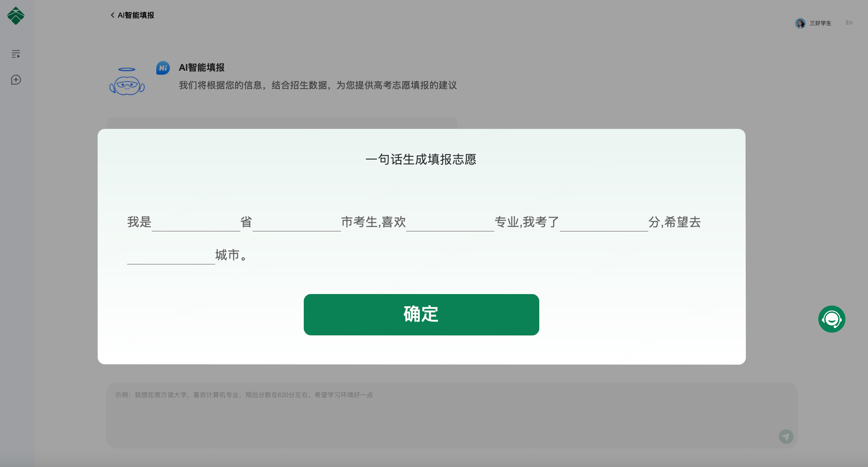Click the AI智能填报 breadcrumb title
Viewport: 868px width, 467px height.
click(136, 15)
